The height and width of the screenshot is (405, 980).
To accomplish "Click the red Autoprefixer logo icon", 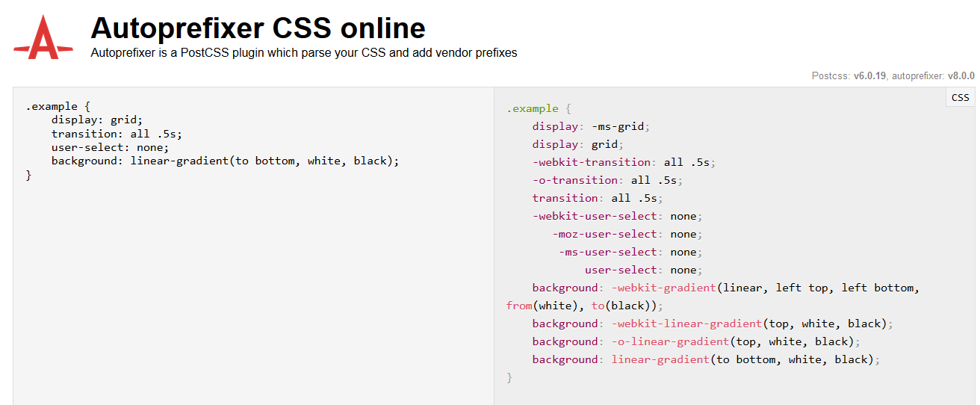I will coord(43,37).
